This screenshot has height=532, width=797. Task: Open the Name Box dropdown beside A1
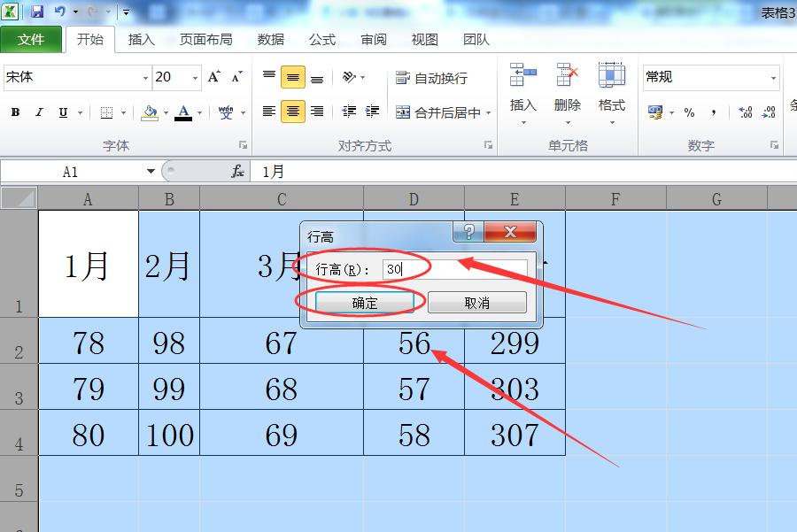point(151,171)
